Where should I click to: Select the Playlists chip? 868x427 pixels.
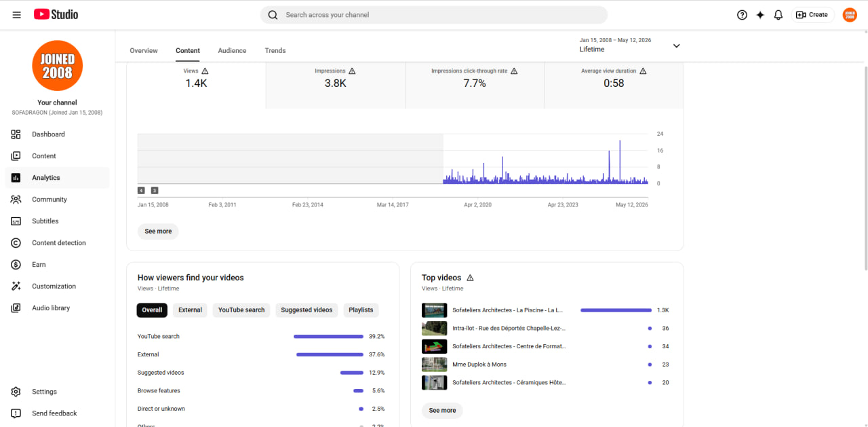tap(361, 310)
